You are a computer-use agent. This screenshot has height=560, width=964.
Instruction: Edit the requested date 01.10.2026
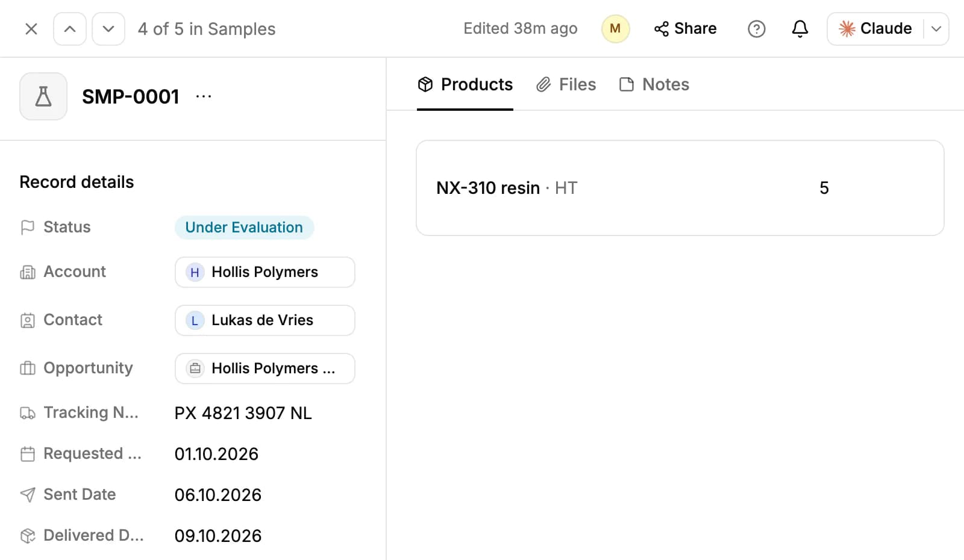[x=216, y=454]
